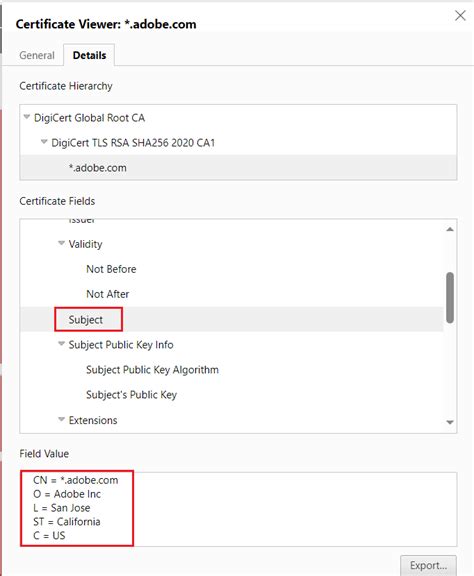Collapse Subject Public Key Info group
The height and width of the screenshot is (576, 474).
[62, 344]
